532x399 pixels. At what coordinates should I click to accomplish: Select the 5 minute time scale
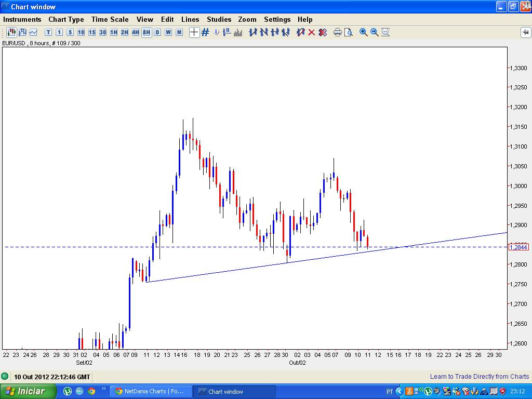pyautogui.click(x=70, y=32)
